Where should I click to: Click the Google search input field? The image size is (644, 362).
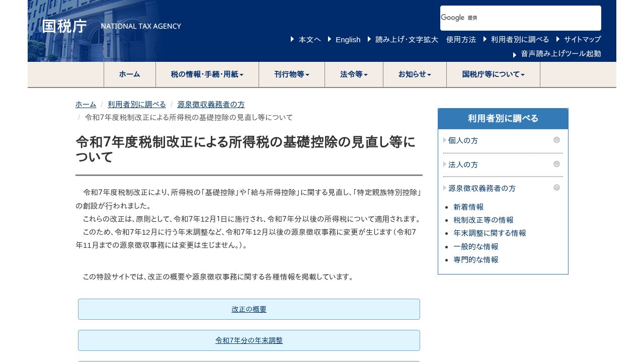click(x=521, y=18)
